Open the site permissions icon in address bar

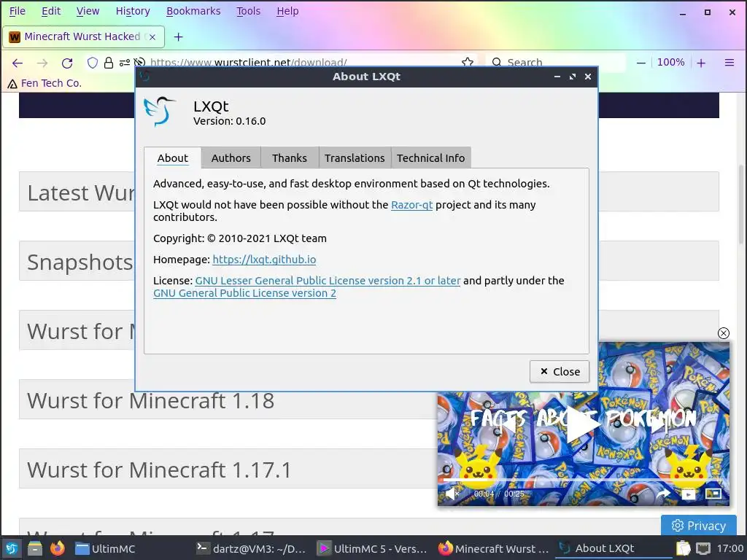click(124, 63)
